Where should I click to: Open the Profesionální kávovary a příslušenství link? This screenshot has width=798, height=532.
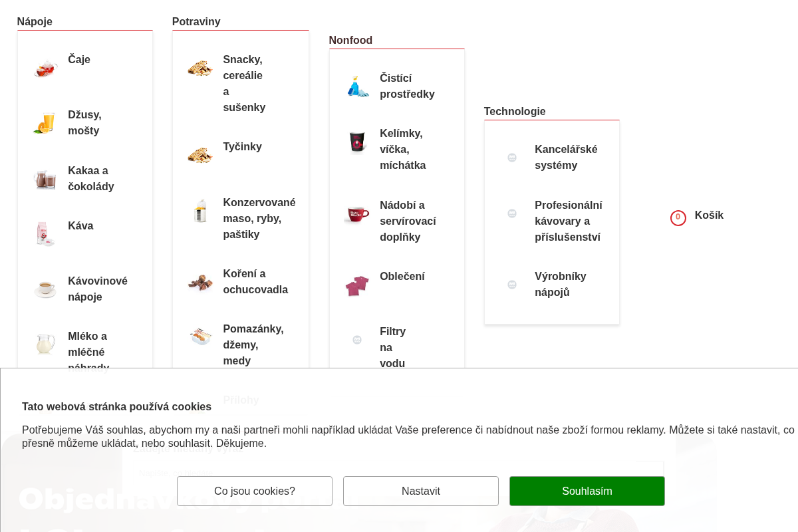coord(569,221)
